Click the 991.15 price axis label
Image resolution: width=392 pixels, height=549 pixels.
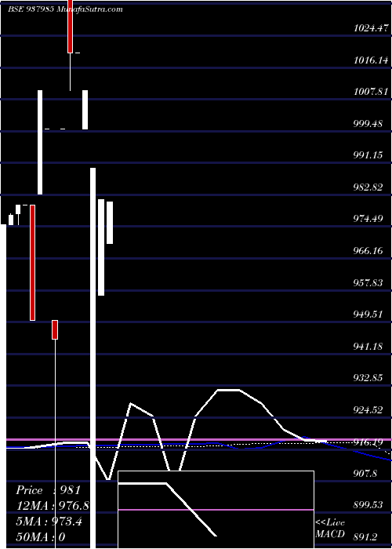[368, 155]
